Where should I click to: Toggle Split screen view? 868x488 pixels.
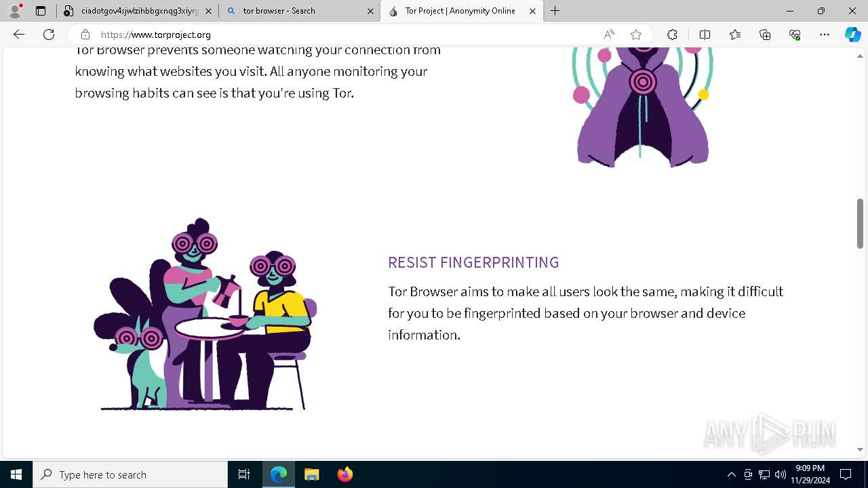click(705, 35)
